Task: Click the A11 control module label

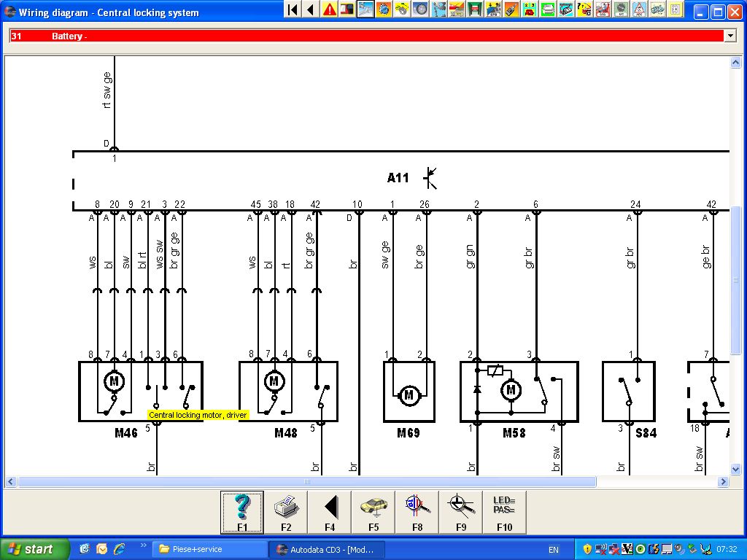Action: [398, 178]
